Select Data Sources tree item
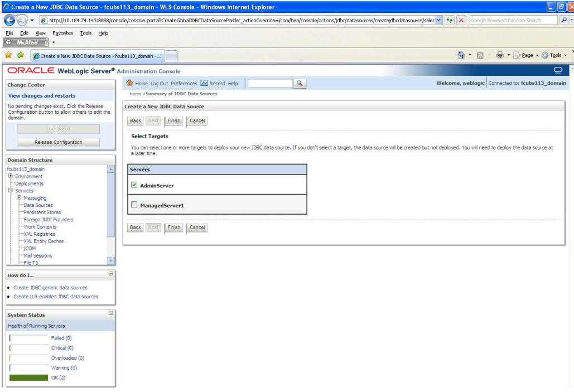Image resolution: width=574 pixels, height=392 pixels. click(38, 205)
